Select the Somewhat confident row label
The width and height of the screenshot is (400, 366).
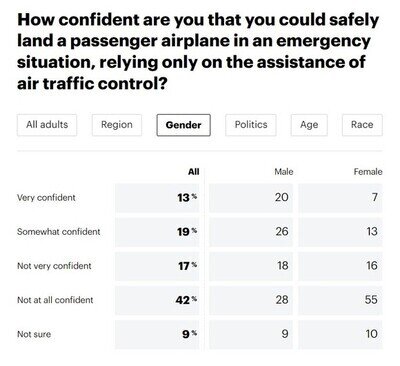point(59,231)
